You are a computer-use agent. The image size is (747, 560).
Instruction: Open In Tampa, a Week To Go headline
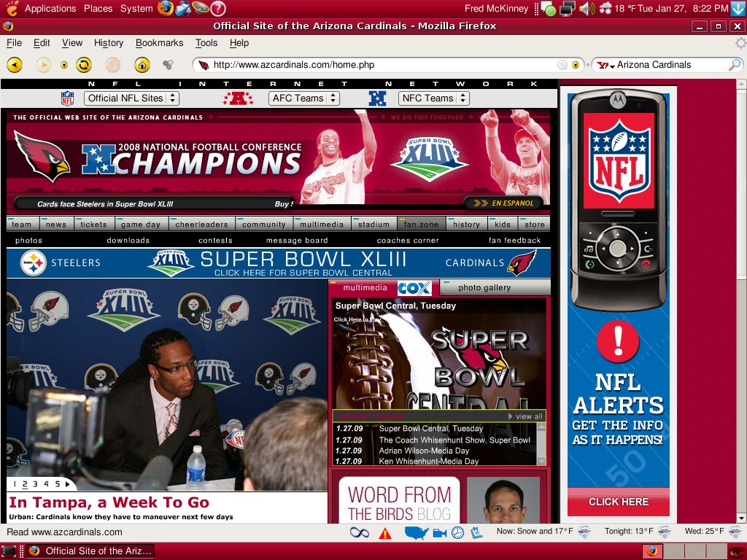pos(109,502)
